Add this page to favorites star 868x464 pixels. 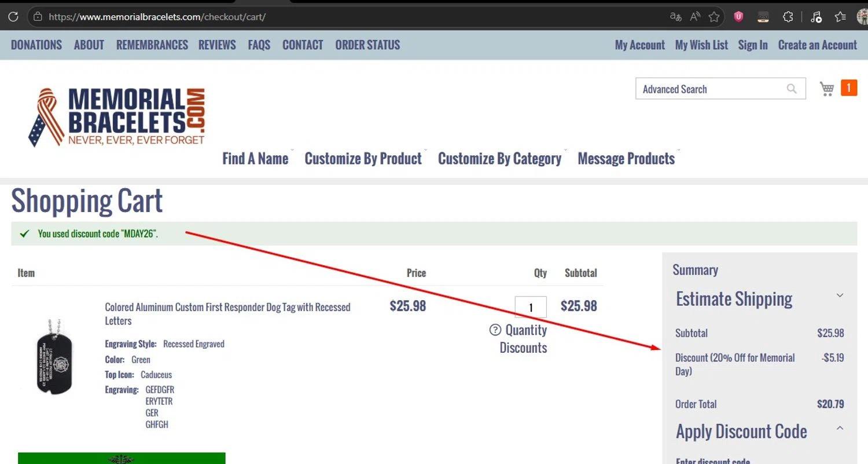(x=714, y=17)
